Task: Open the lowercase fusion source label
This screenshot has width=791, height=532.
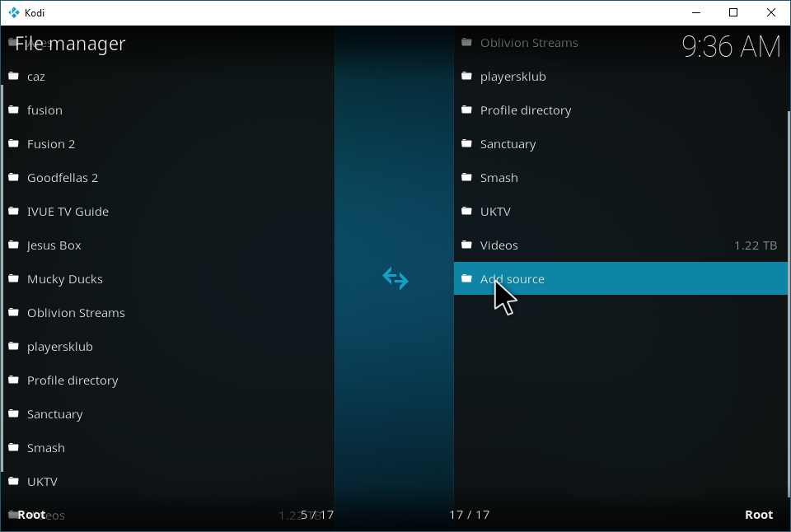Action: coord(44,110)
